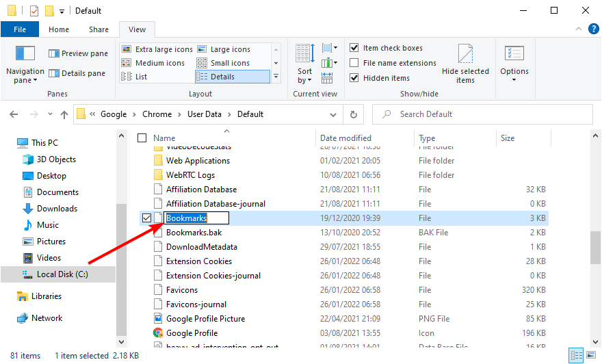Switch to the Share ribbon tab
Image resolution: width=602 pixels, height=364 pixels.
tap(99, 29)
